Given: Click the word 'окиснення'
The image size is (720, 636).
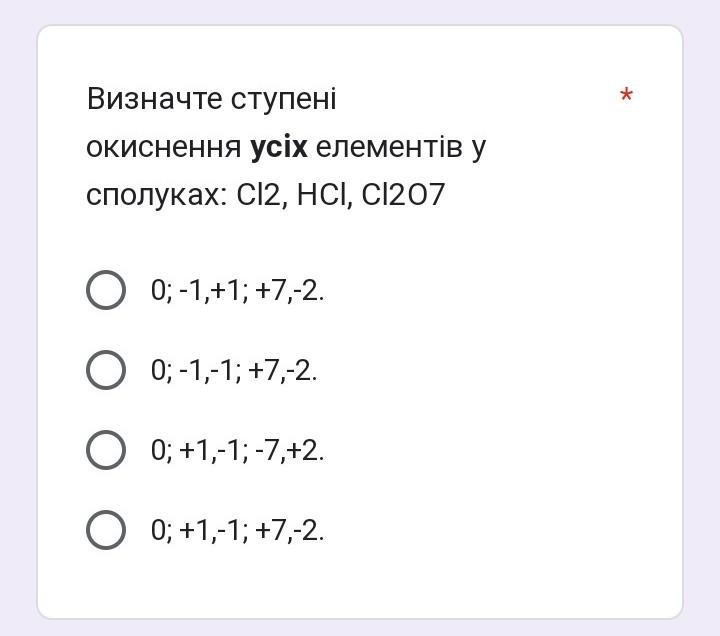Looking at the screenshot, I should click(x=164, y=147).
